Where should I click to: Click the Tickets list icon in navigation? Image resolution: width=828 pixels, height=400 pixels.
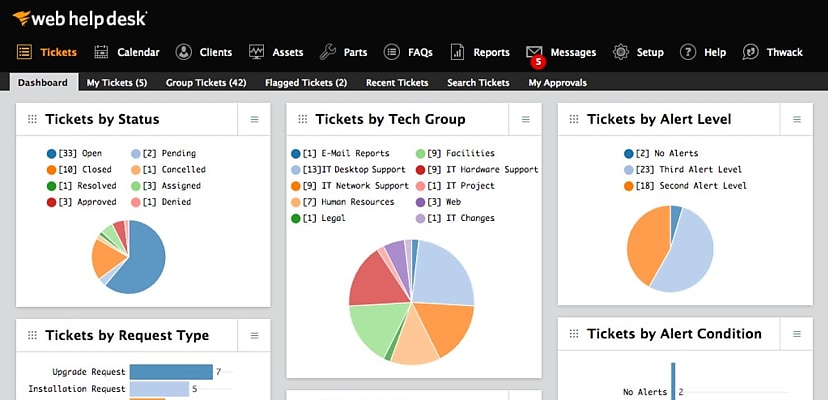tap(24, 52)
